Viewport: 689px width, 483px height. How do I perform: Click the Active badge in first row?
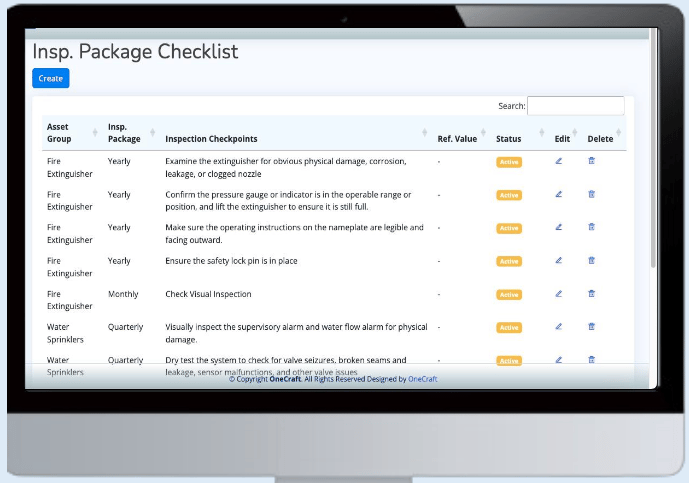[509, 162]
